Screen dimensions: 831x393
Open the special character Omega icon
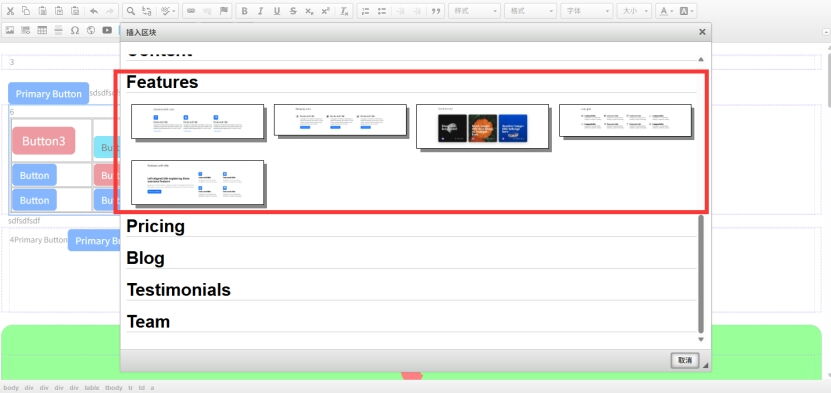click(75, 30)
